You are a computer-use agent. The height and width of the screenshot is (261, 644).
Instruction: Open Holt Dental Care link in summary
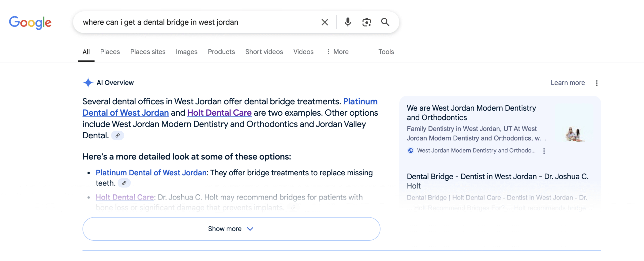[219, 113]
